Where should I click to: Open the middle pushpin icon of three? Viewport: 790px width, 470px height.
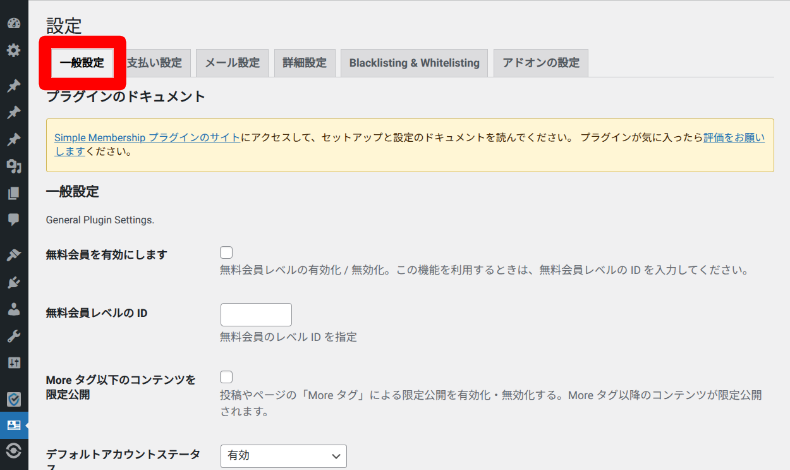(x=14, y=112)
